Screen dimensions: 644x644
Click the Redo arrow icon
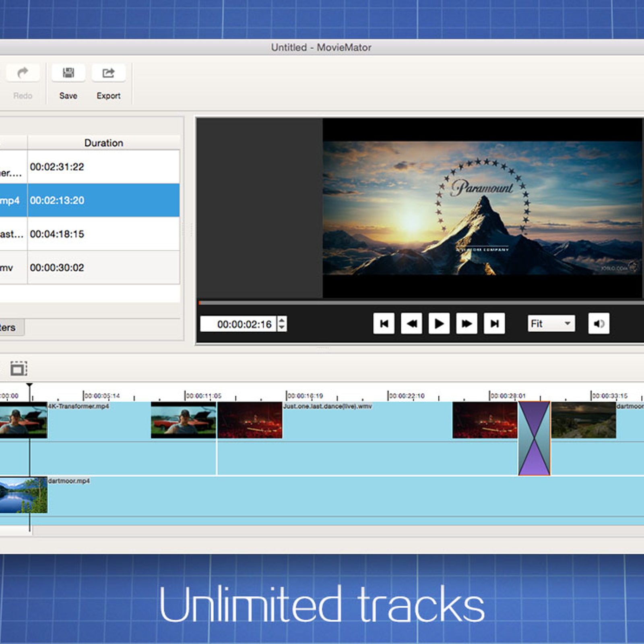click(23, 73)
